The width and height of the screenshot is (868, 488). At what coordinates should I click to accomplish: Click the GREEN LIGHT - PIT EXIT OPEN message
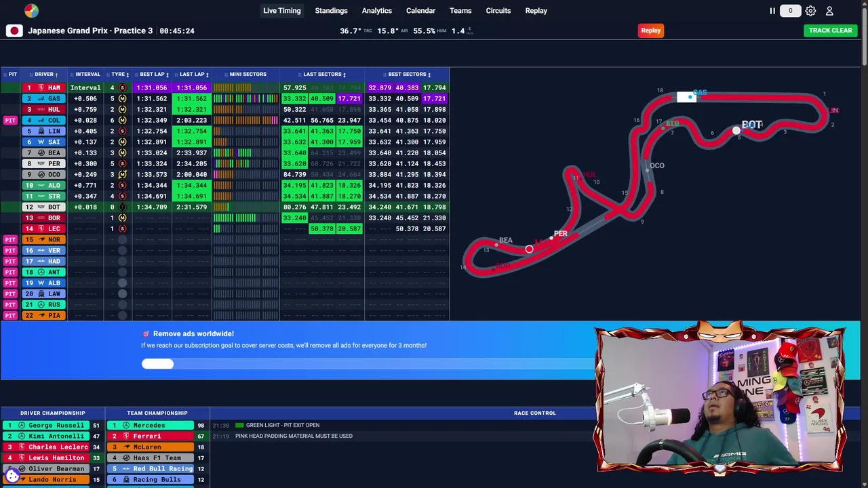coord(283,425)
